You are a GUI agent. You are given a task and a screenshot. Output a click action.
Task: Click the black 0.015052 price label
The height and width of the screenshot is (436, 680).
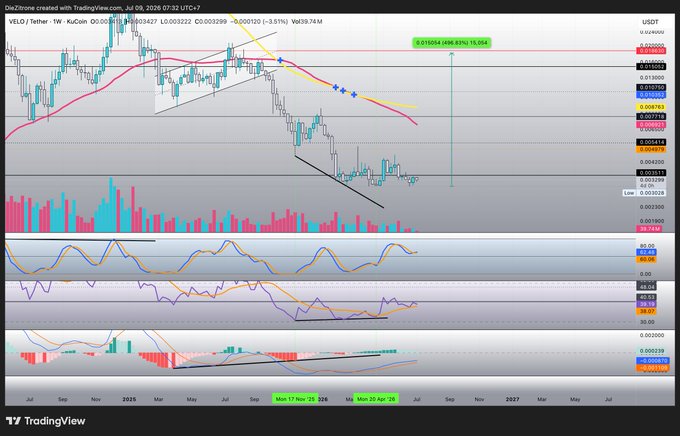[651, 66]
